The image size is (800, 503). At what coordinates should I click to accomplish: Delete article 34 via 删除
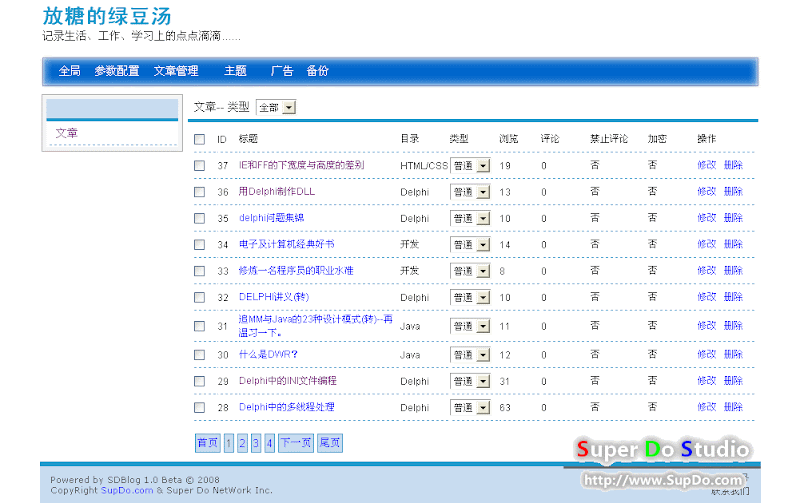733,244
